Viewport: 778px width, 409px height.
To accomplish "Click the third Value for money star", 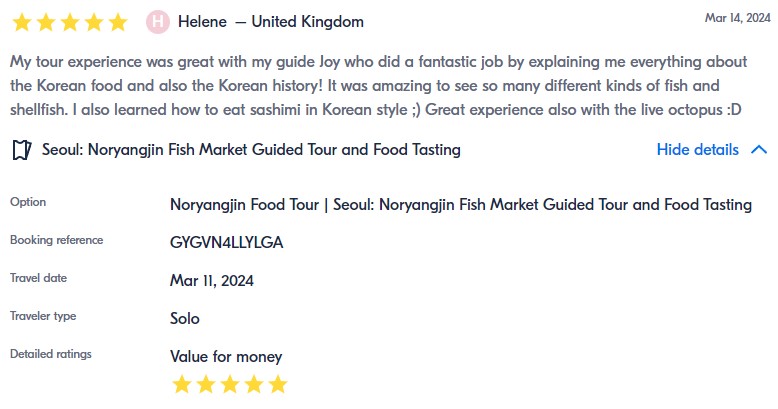I will [230, 384].
